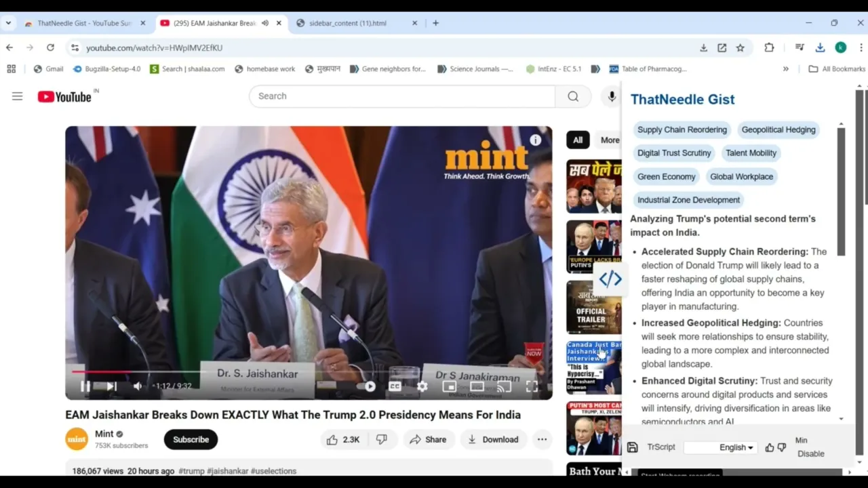Open the Europe Lacks Putin's recommended thumbnail
Image resolution: width=868 pixels, height=488 pixels.
(x=594, y=246)
